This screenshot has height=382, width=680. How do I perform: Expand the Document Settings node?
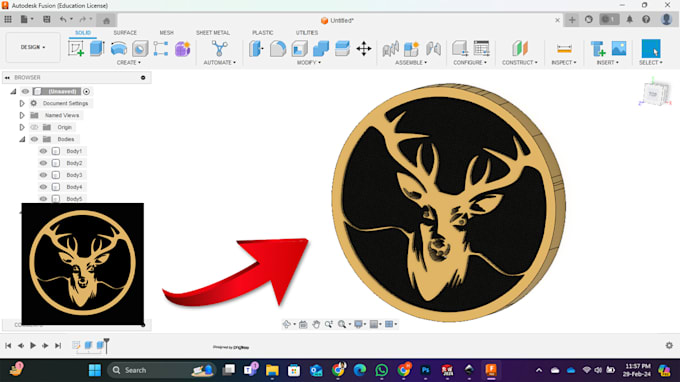[22, 103]
